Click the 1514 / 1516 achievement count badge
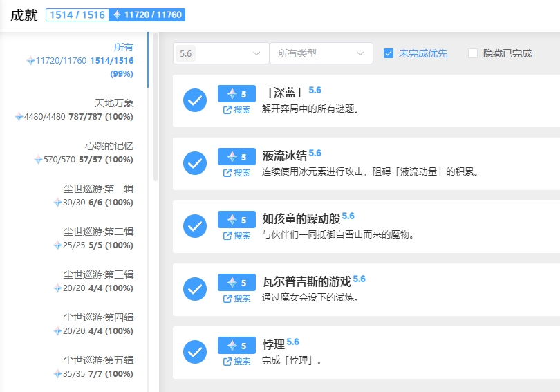 click(77, 15)
